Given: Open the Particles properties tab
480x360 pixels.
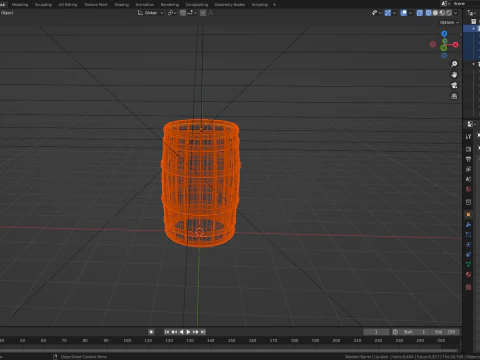Looking at the screenshot, I should click(468, 235).
